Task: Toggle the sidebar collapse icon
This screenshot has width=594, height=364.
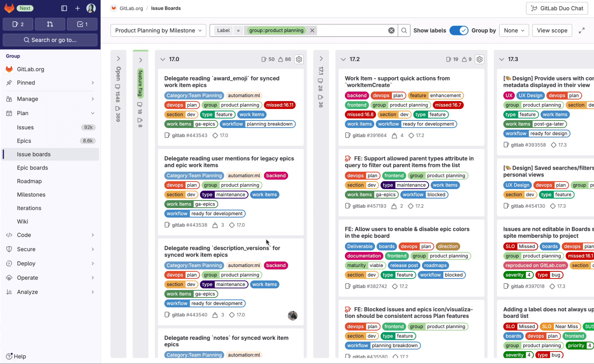Action: pos(64,8)
